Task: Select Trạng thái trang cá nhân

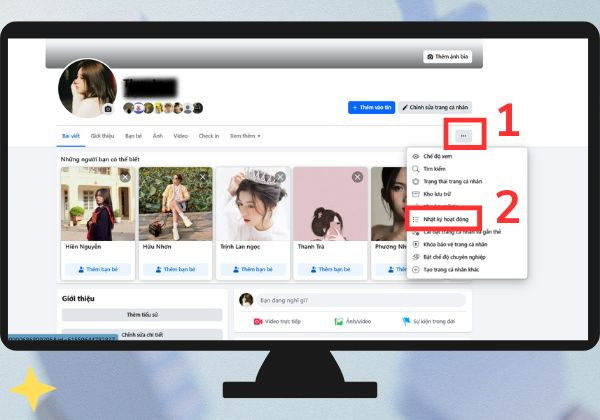Action: tap(466, 181)
